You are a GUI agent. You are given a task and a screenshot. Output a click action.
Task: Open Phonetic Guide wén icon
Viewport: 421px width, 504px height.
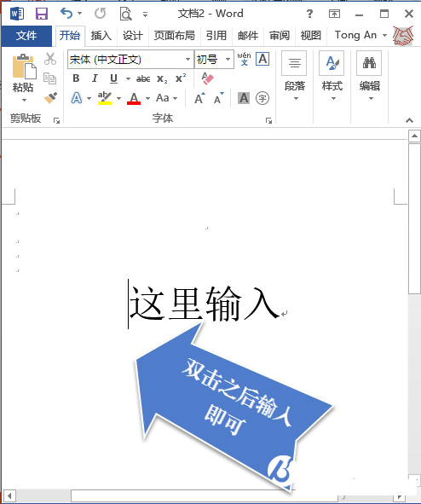[x=244, y=59]
